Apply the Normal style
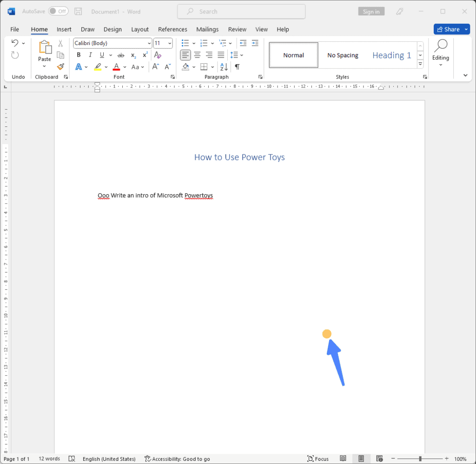The image size is (476, 464). click(x=294, y=55)
